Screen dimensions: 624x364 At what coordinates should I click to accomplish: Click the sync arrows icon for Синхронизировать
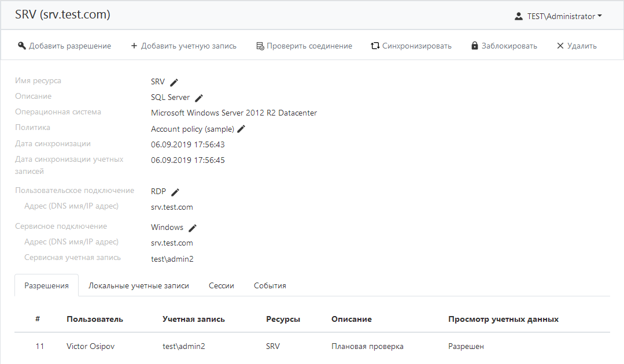[375, 46]
